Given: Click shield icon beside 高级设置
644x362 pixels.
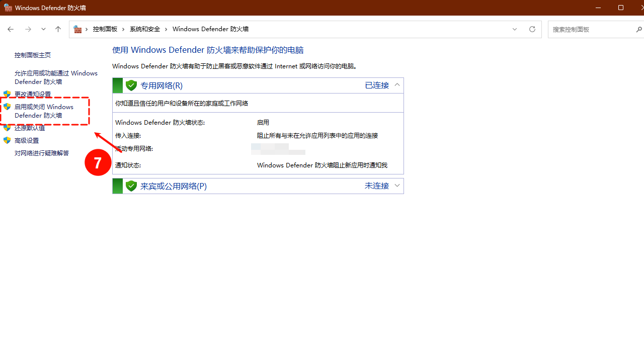Looking at the screenshot, I should point(7,140).
